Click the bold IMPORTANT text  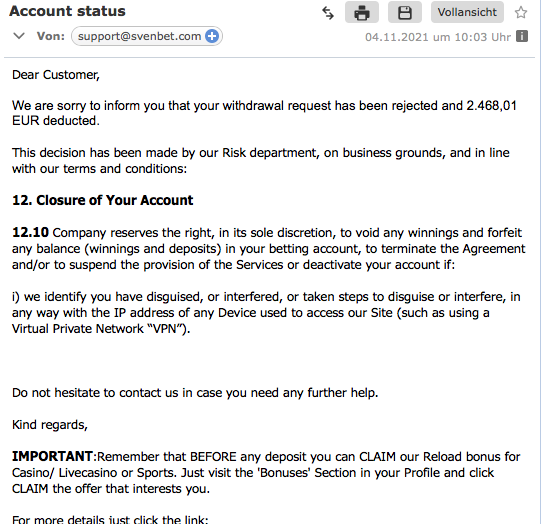(x=52, y=456)
